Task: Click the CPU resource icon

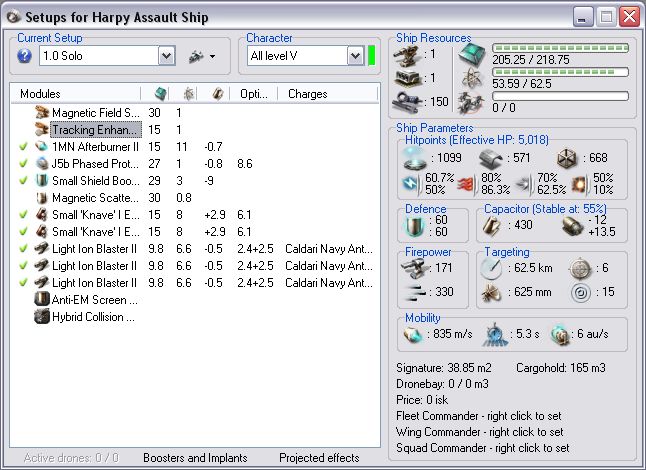Action: click(x=472, y=55)
